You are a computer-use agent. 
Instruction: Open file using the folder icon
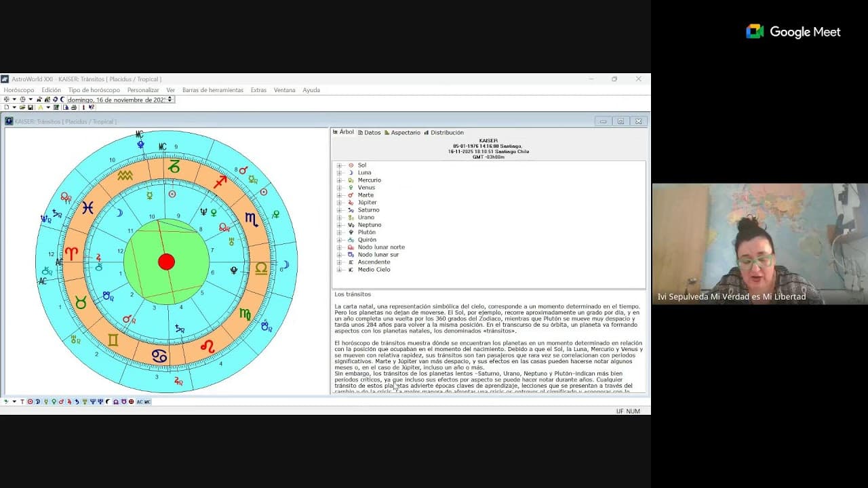[x=22, y=107]
